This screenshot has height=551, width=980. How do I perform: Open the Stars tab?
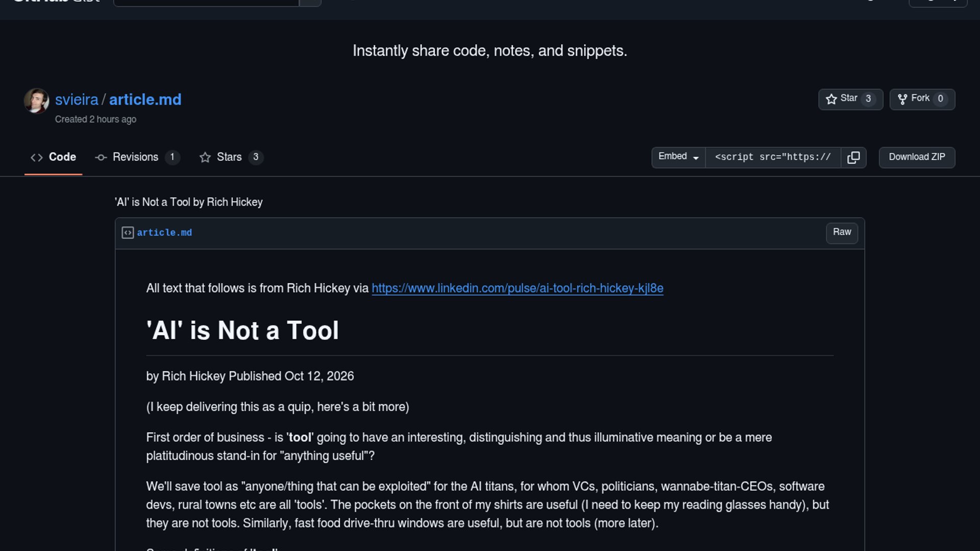click(231, 157)
